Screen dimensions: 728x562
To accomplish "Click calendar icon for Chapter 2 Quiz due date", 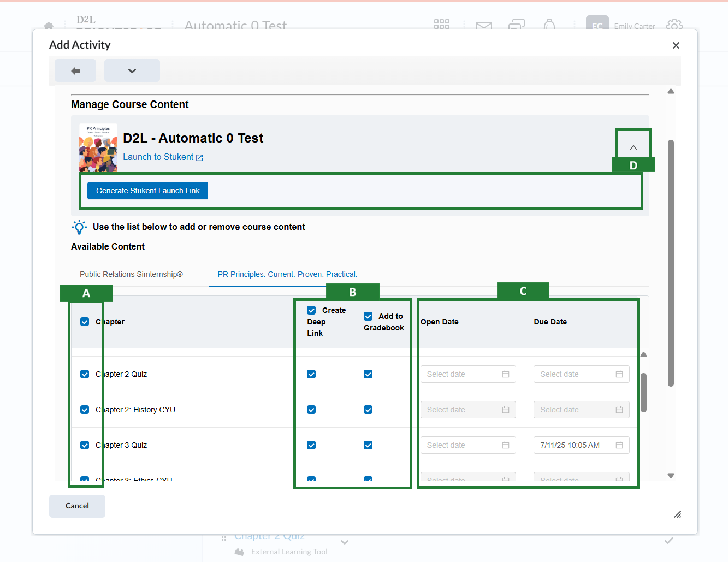I will [x=619, y=374].
